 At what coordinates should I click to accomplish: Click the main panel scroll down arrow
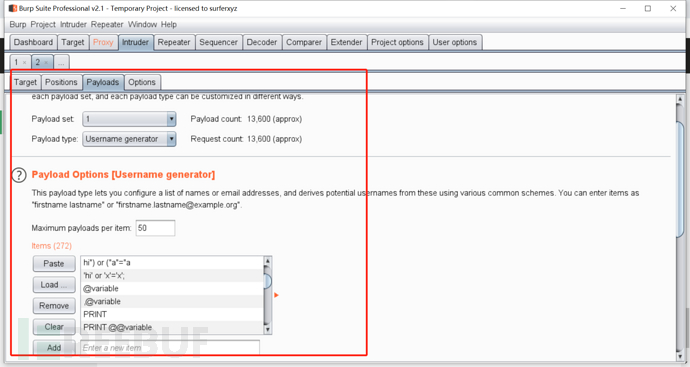coord(680,356)
